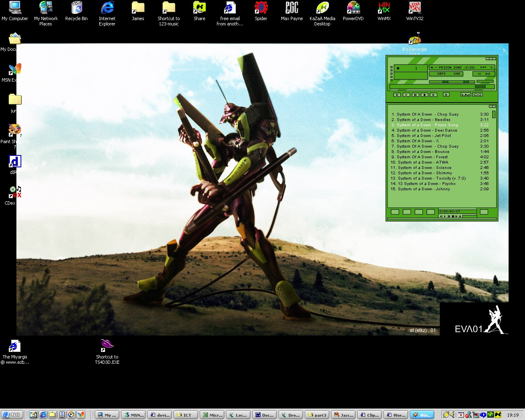The width and height of the screenshot is (525, 420).
Task: Select track 3 Prison Song in playlist
Action: (440, 125)
